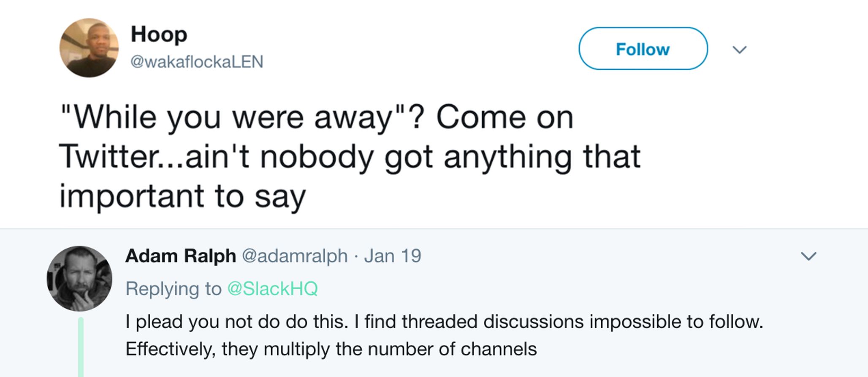
Task: Click the Adam Ralph display name
Action: pos(181,256)
